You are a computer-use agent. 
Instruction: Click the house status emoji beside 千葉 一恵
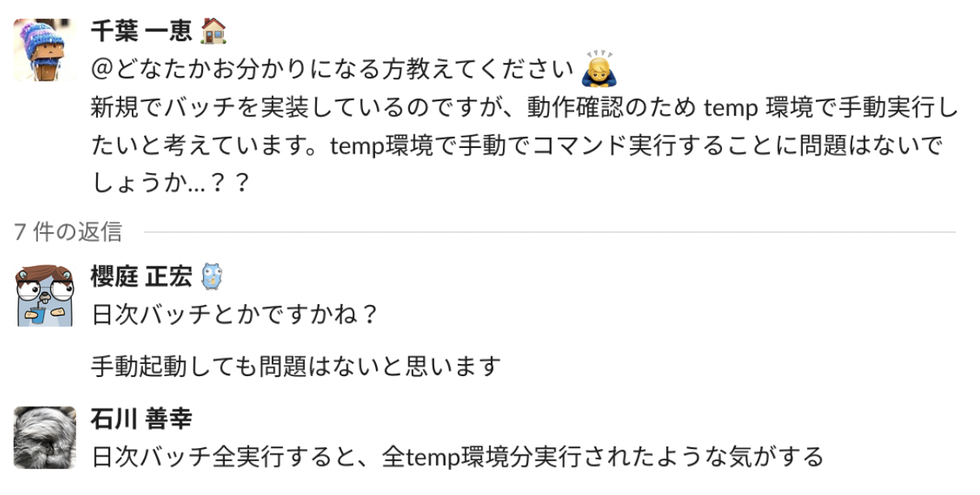click(213, 31)
